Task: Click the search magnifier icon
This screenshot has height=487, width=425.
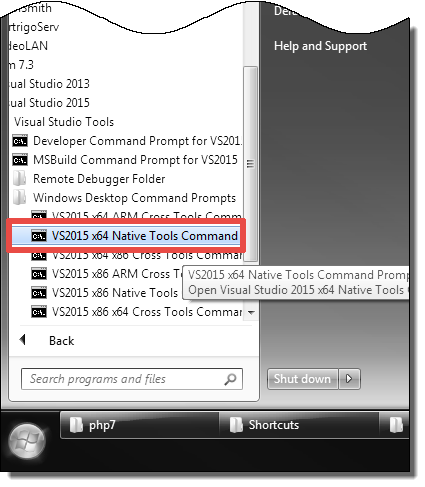Action: tap(230, 379)
